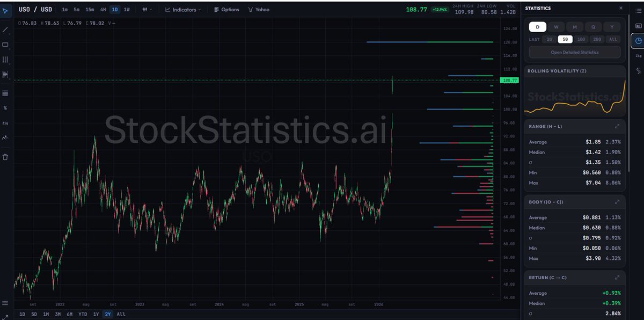Set chart range to 6M
Viewport: 644px width, 320px height.
(70, 314)
